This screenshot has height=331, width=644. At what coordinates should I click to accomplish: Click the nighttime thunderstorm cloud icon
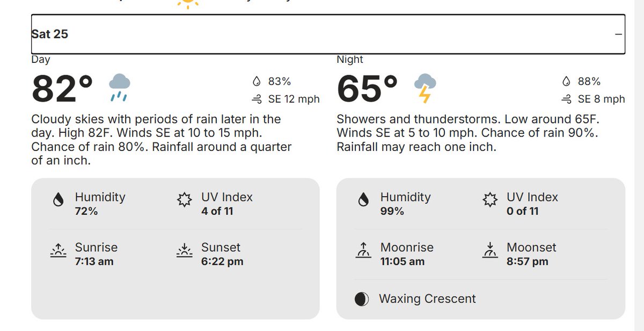point(425,88)
